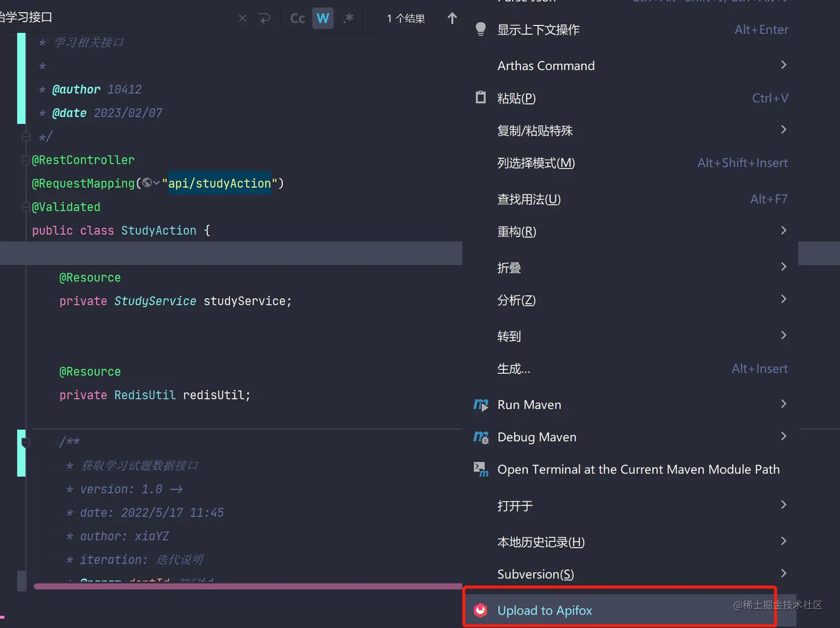The image size is (840, 628).
Task: Click the author: xiaYZ comment line
Action: pyautogui.click(x=117, y=536)
